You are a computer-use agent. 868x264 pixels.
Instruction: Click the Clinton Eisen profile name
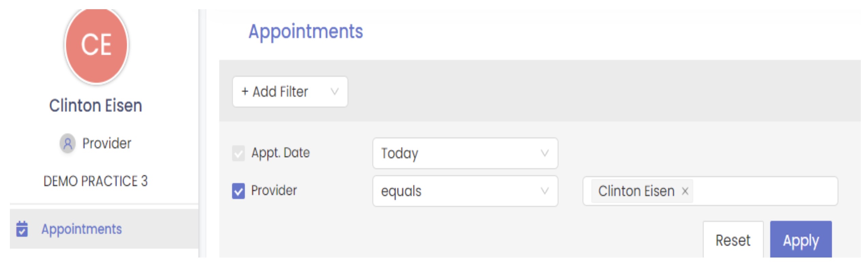(x=95, y=105)
